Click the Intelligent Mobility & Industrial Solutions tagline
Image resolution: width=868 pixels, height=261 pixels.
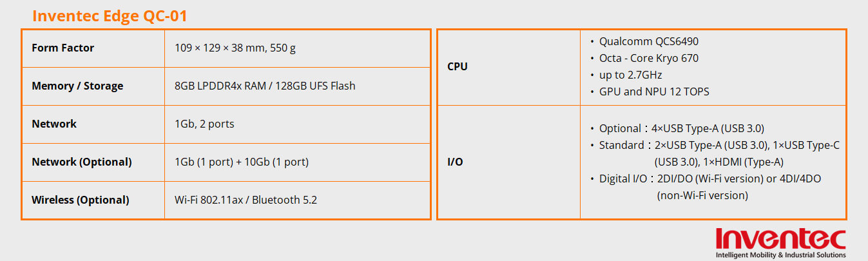point(780,256)
